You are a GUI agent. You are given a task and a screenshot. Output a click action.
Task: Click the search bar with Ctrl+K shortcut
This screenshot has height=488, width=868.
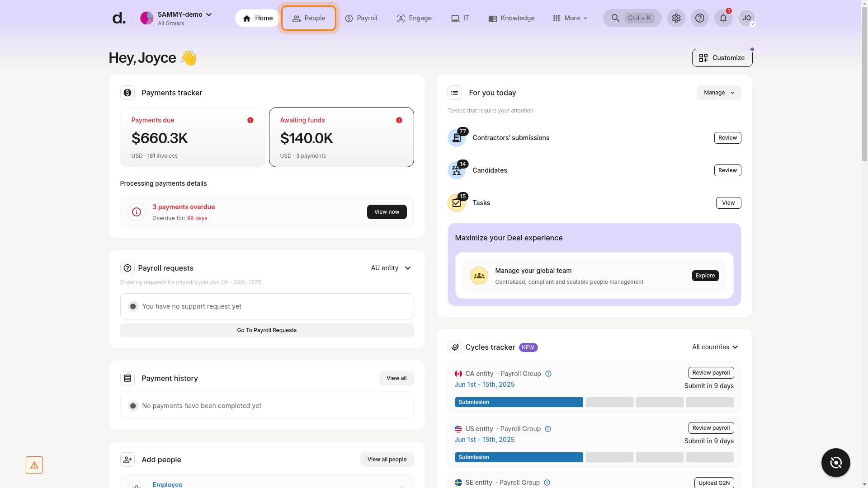[632, 18]
